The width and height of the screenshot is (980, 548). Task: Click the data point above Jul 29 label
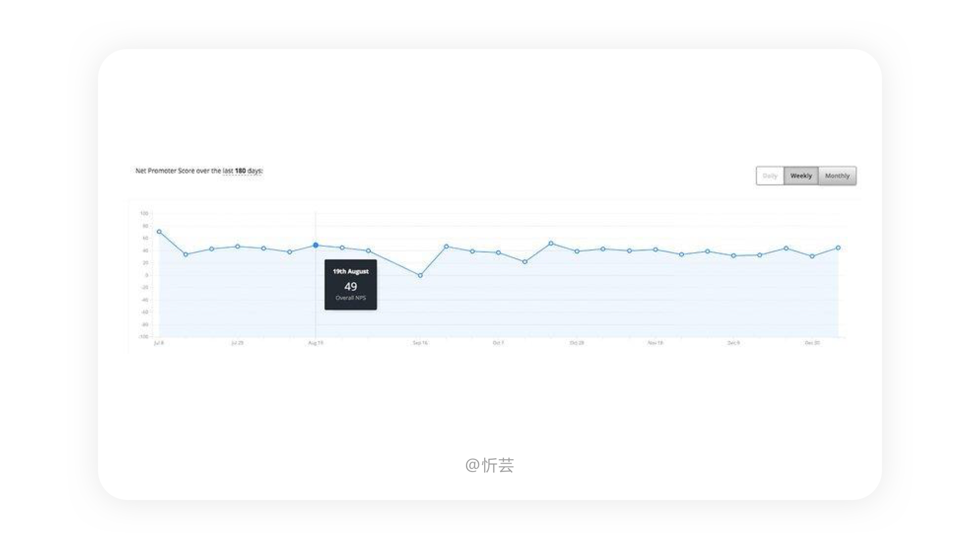pos(238,247)
